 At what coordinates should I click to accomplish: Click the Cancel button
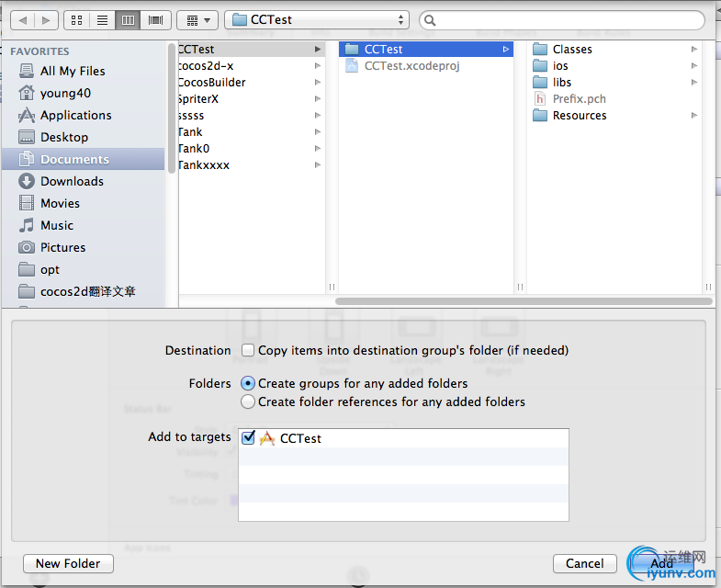pyautogui.click(x=584, y=563)
